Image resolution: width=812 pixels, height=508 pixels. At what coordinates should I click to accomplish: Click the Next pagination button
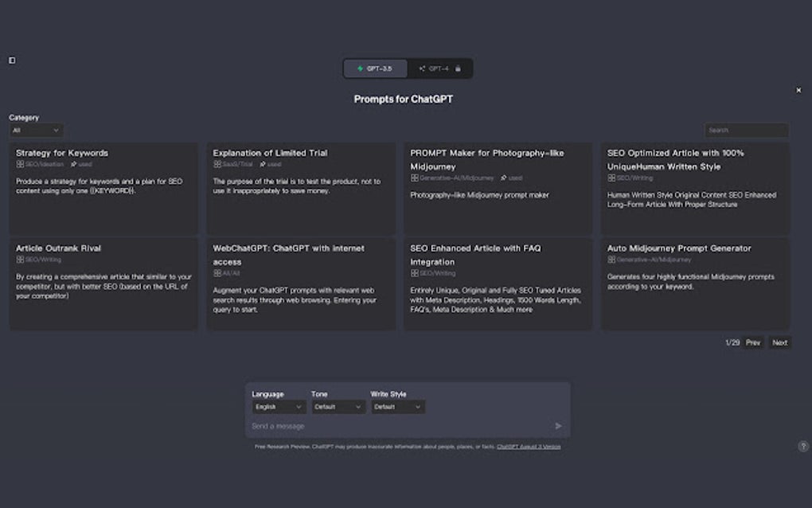(x=779, y=342)
